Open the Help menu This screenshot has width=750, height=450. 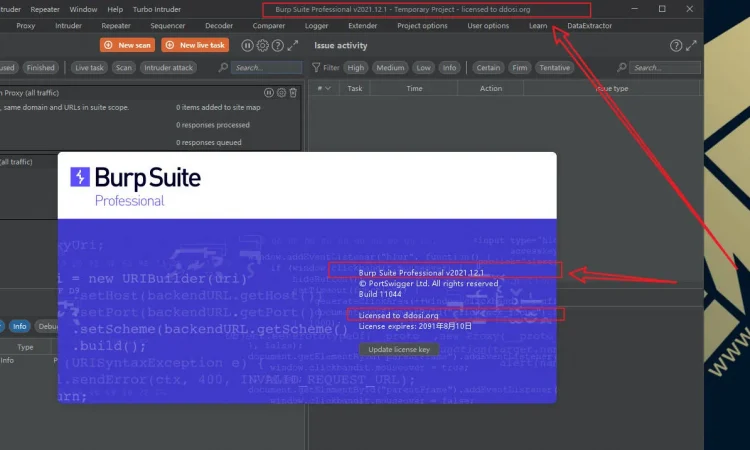tap(115, 9)
